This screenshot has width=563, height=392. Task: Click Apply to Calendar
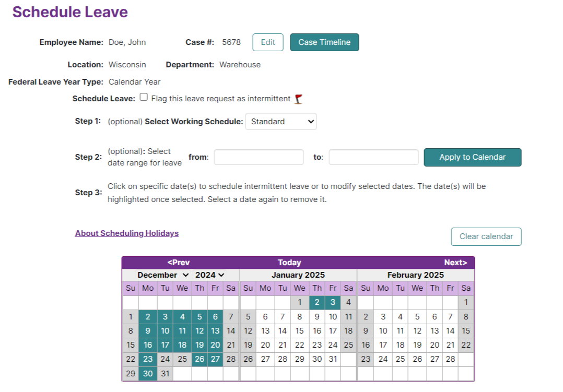point(473,157)
